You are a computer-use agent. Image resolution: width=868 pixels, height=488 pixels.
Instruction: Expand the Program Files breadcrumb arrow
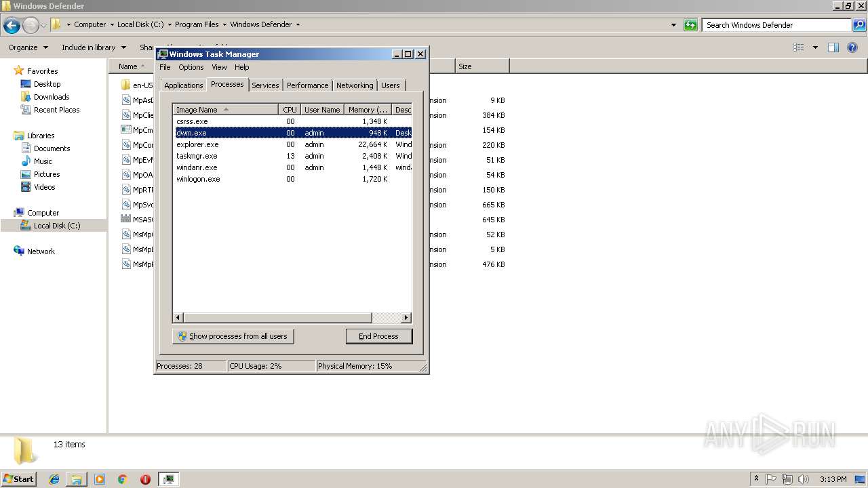tap(225, 24)
